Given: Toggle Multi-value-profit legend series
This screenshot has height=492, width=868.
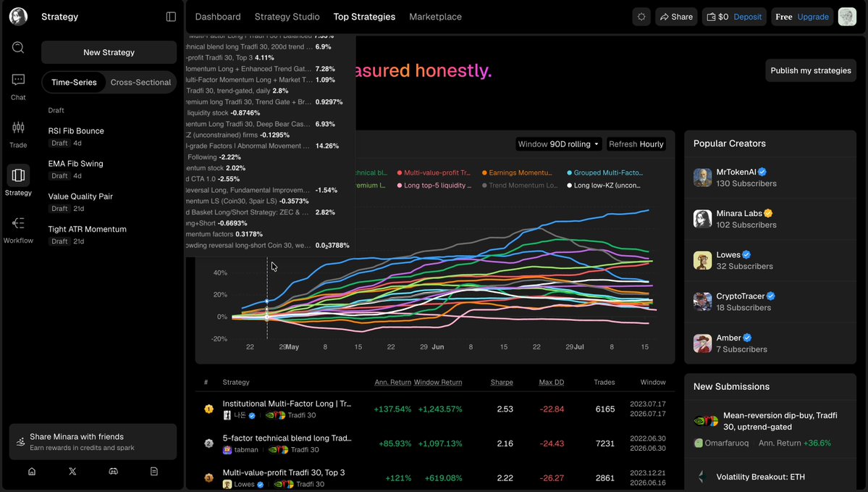Looking at the screenshot, I should click(434, 173).
